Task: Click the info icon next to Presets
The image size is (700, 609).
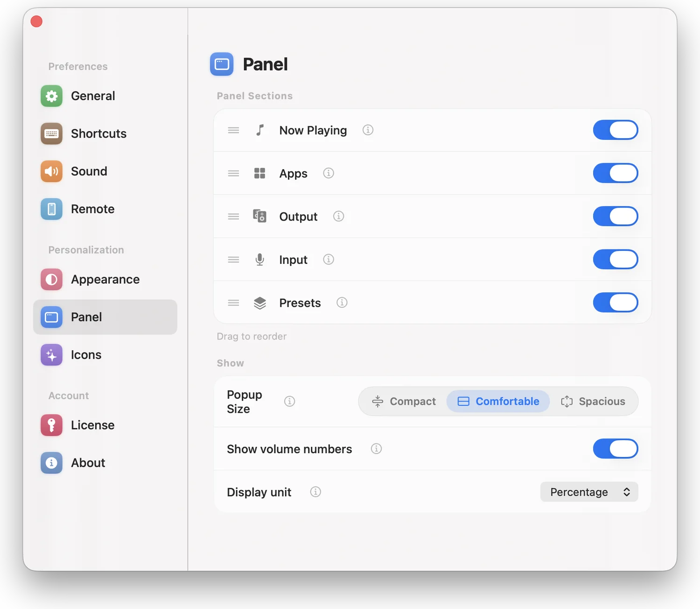Action: coord(342,303)
